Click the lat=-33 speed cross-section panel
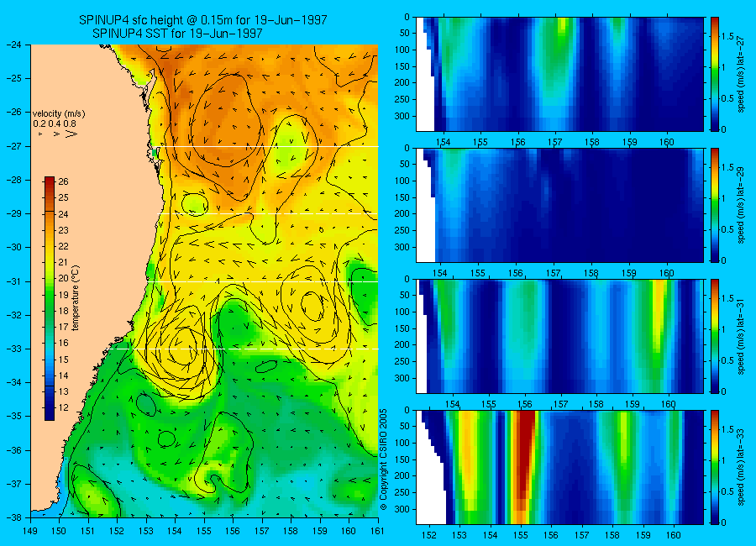Image resolution: width=756 pixels, height=546 pixels. [559, 467]
